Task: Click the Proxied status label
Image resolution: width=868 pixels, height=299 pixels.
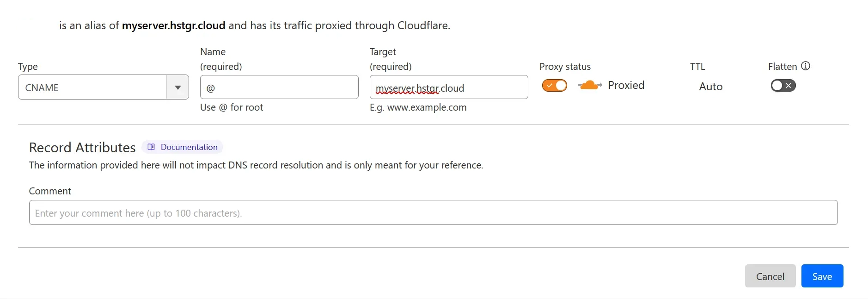Action: pos(627,85)
